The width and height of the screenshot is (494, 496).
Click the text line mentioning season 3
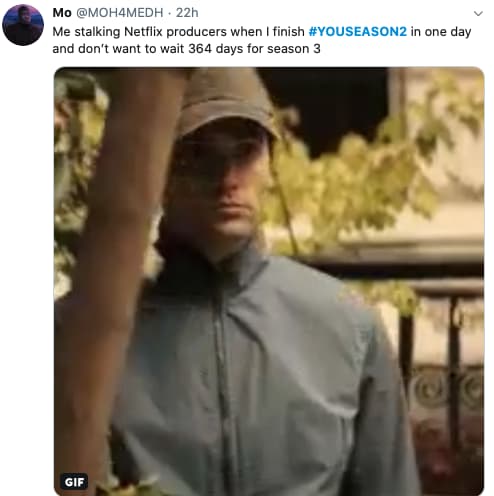point(186,49)
